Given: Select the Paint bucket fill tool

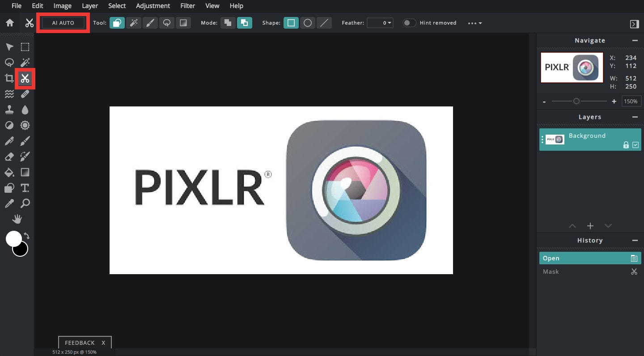Looking at the screenshot, I should click(9, 172).
